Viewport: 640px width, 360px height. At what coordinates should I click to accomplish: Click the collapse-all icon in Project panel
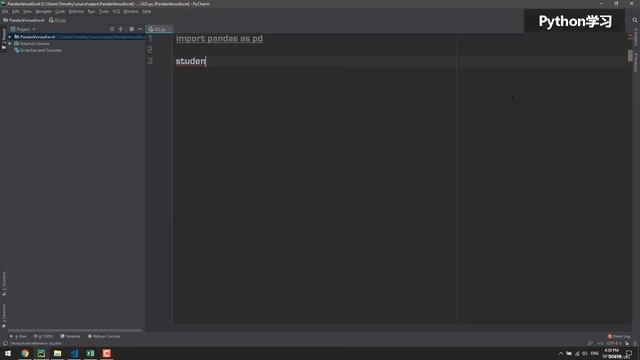(121, 29)
